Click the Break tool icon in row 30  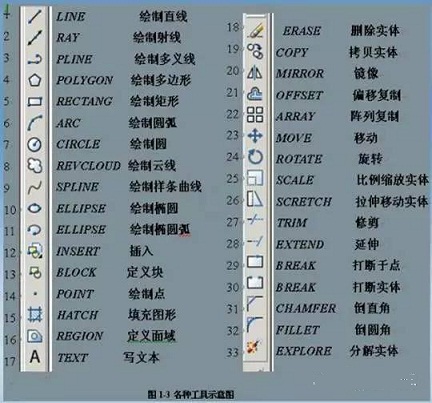[x=255, y=283]
